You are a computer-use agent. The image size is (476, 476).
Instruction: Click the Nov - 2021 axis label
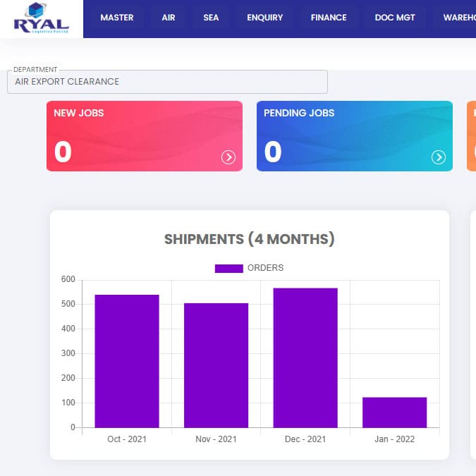pos(216,439)
